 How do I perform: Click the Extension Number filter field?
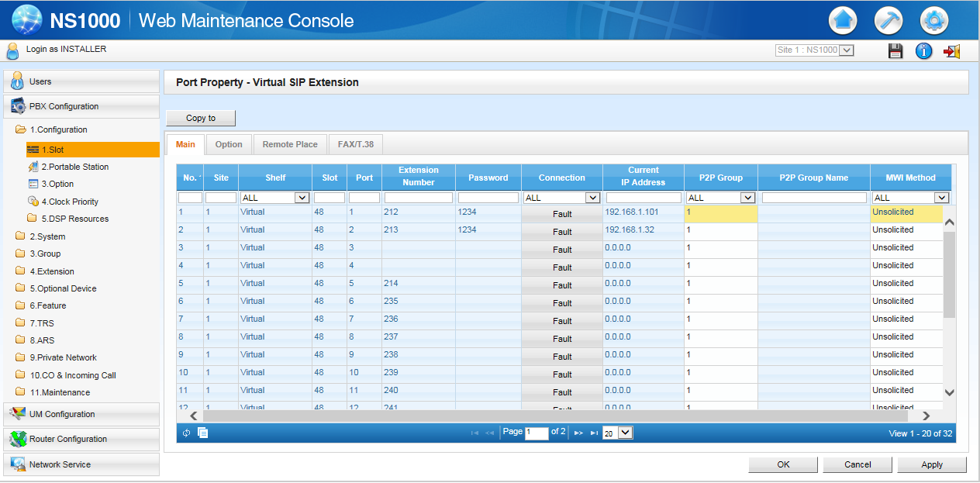tap(418, 198)
